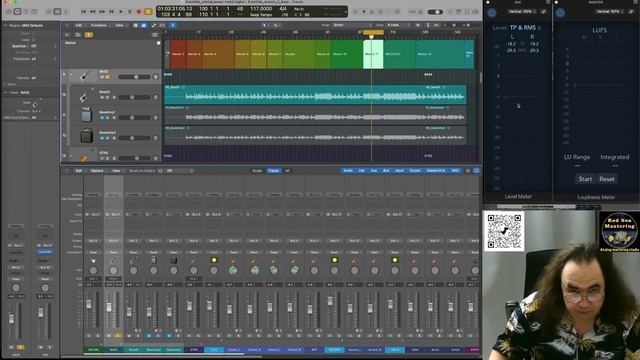Click the add track plus button
Viewport: 640px width, 360px height.
tap(67, 35)
